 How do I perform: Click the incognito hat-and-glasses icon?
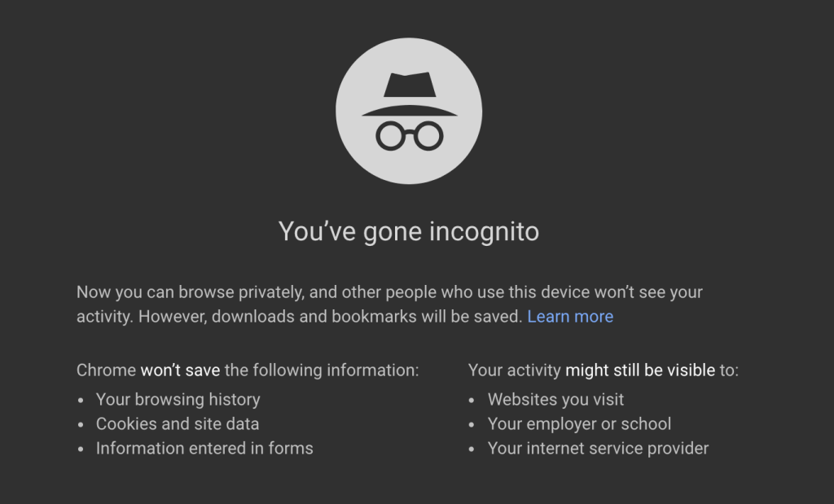pyautogui.click(x=409, y=112)
